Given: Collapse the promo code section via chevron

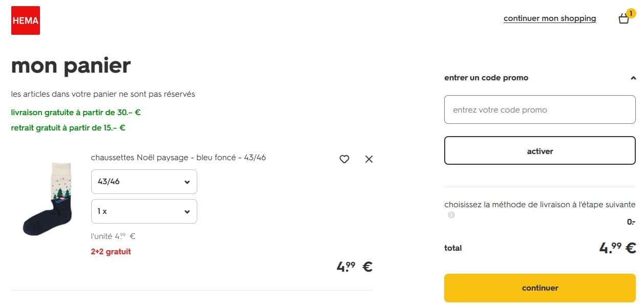Looking at the screenshot, I should click(x=634, y=77).
